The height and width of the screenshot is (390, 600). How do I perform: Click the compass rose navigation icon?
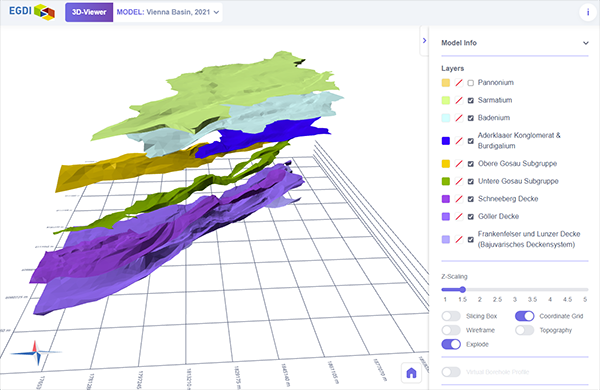pyautogui.click(x=36, y=352)
